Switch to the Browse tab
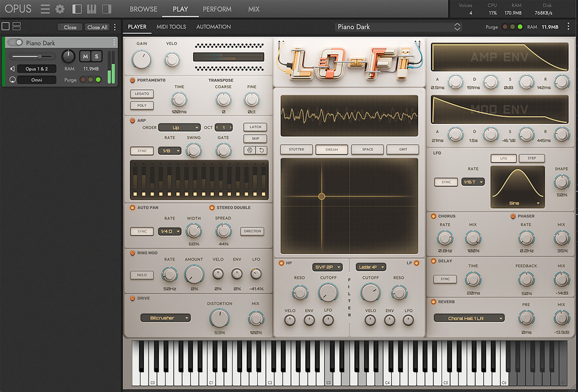The image size is (578, 392). click(x=143, y=9)
